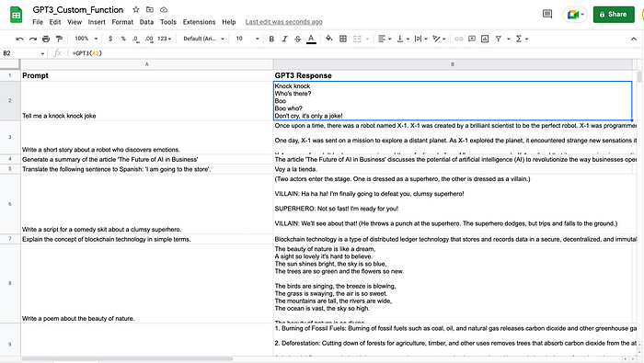The image size is (644, 363).
Task: Open the Format menu
Action: [x=122, y=22]
